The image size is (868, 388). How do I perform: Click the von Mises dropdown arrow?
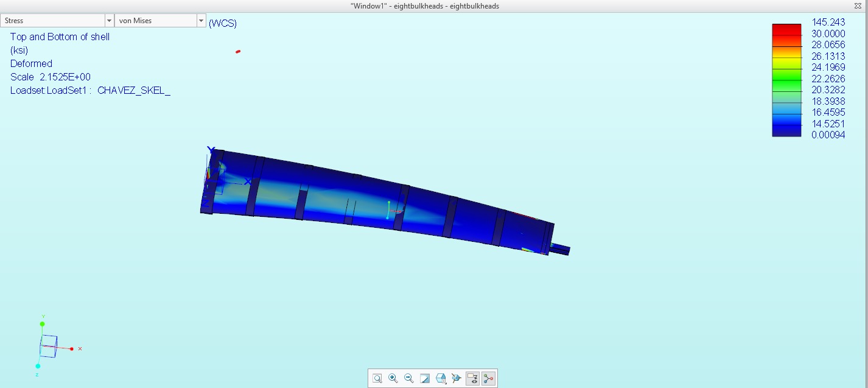[x=201, y=21]
